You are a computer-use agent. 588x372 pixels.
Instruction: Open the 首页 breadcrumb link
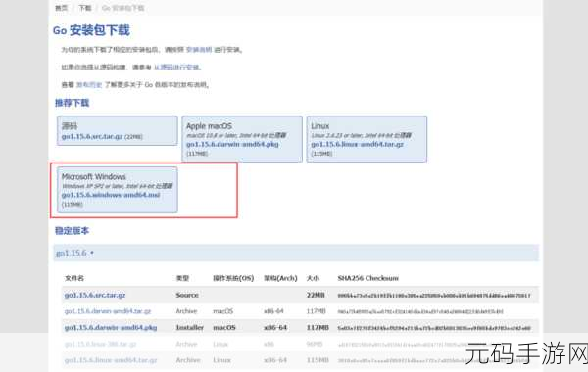point(61,8)
